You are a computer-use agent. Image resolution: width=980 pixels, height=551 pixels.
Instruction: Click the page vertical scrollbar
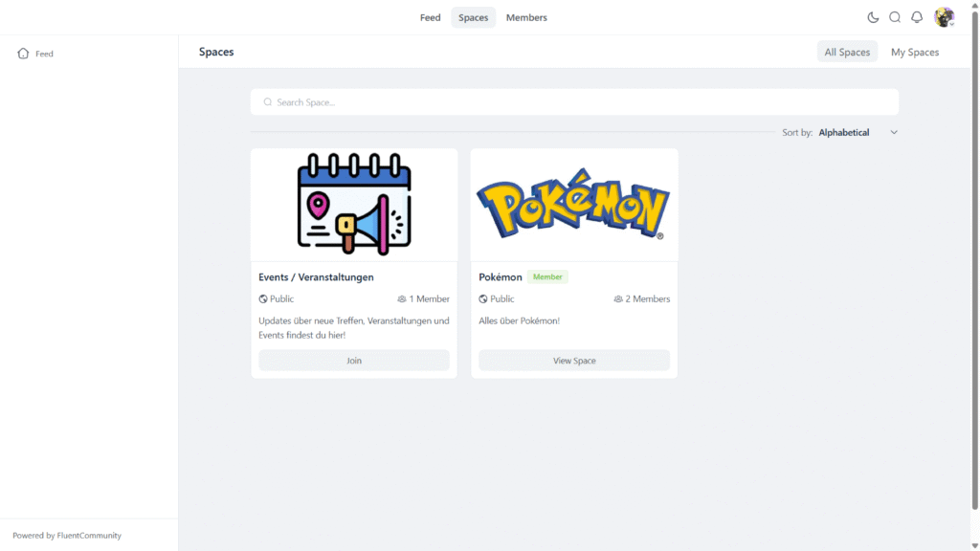(974, 260)
